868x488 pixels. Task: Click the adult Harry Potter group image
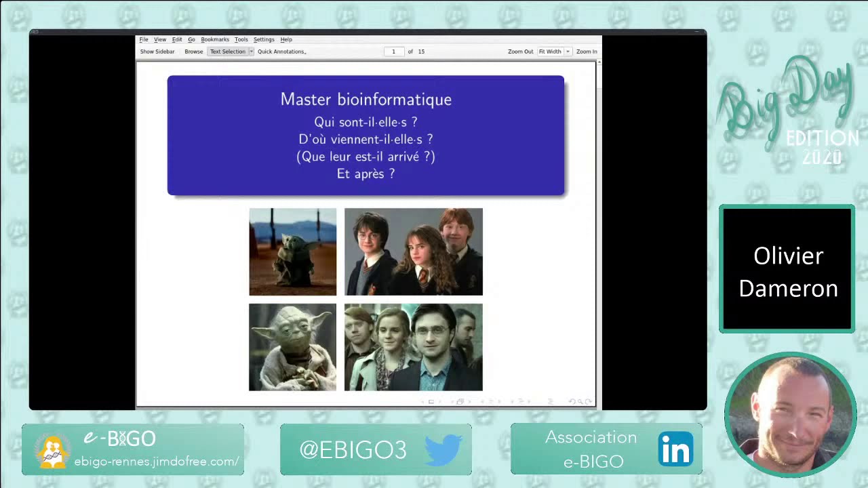(x=414, y=347)
